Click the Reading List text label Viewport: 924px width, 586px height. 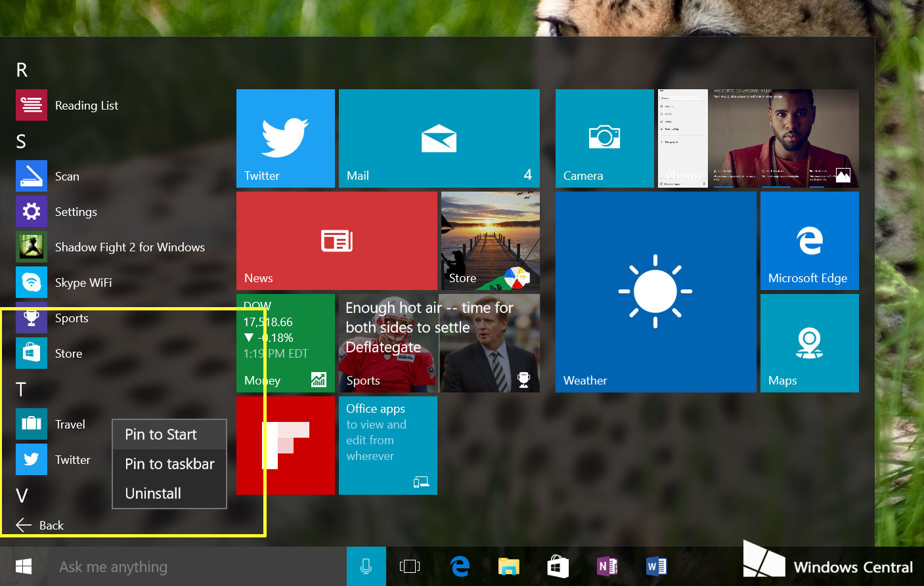(87, 106)
